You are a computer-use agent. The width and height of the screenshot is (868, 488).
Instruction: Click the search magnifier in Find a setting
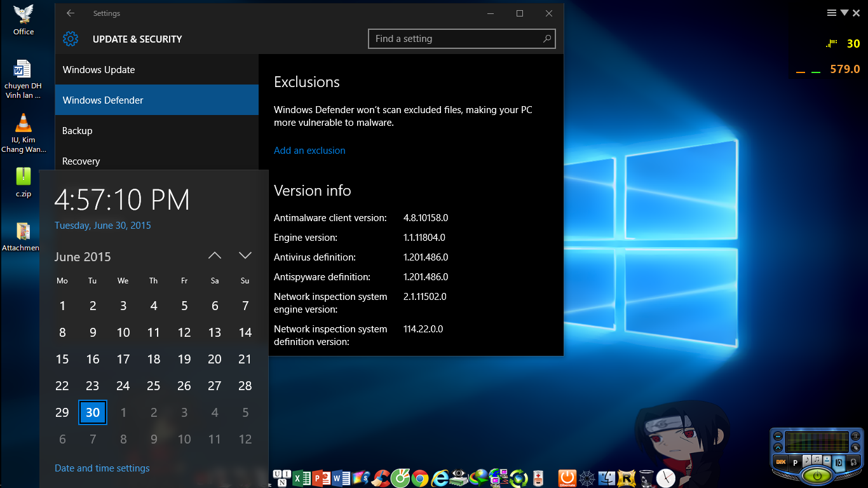pos(546,39)
